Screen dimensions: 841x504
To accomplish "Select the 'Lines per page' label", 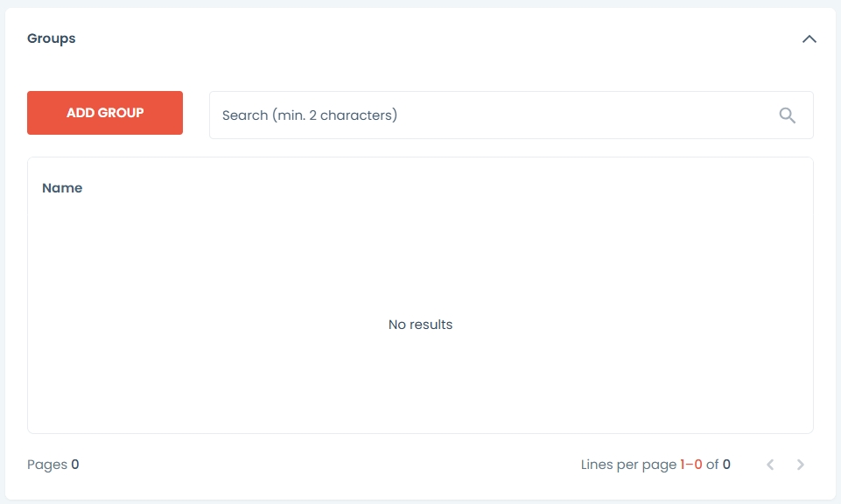I will 628,465.
